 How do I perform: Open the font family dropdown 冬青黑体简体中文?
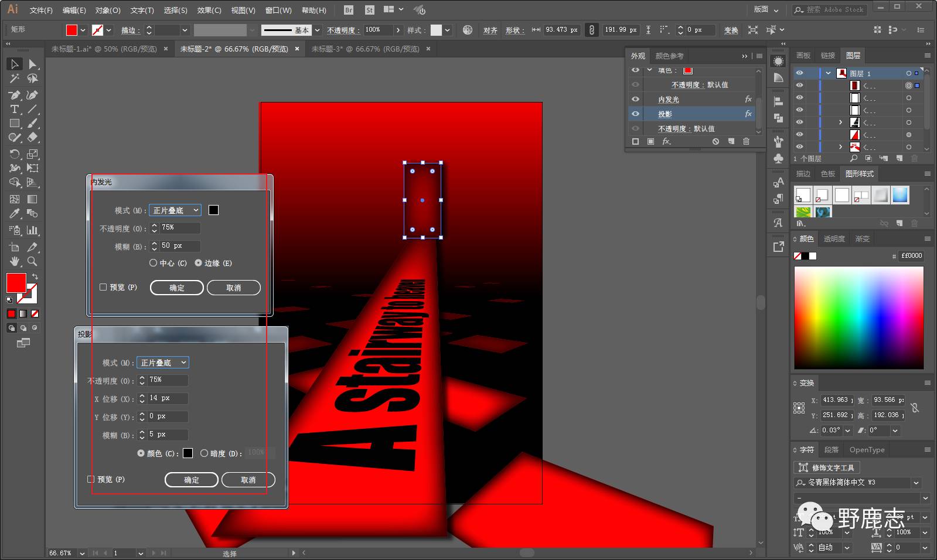[916, 483]
